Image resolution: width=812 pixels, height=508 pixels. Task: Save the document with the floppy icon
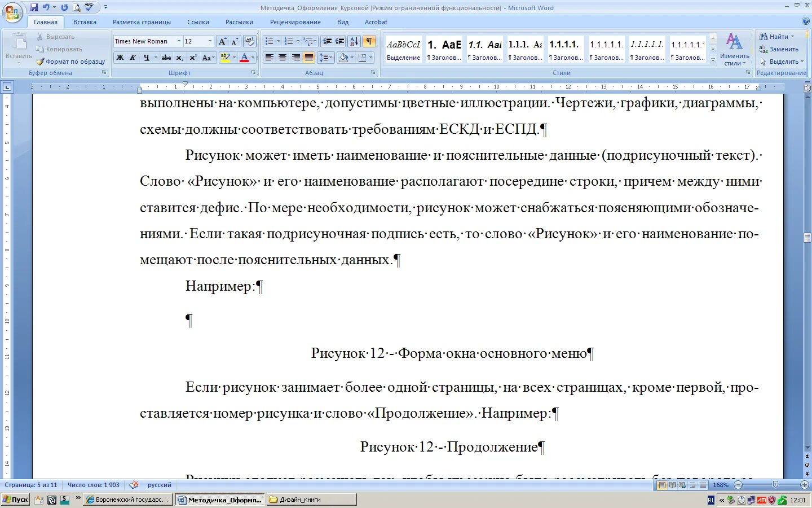pyautogui.click(x=34, y=7)
